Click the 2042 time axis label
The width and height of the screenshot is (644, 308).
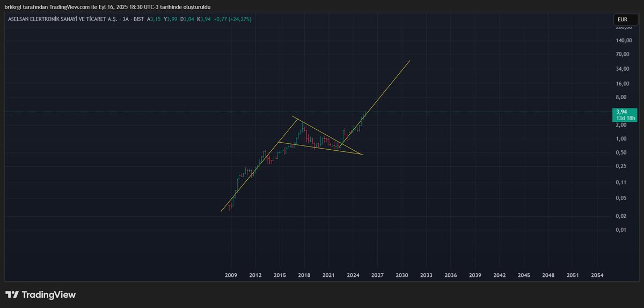(500, 275)
